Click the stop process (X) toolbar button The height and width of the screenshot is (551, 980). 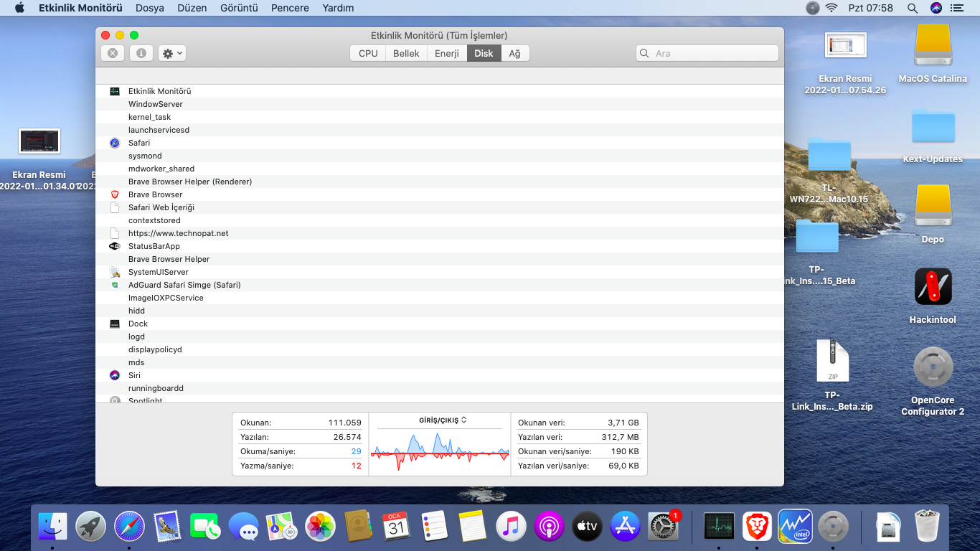tap(112, 53)
